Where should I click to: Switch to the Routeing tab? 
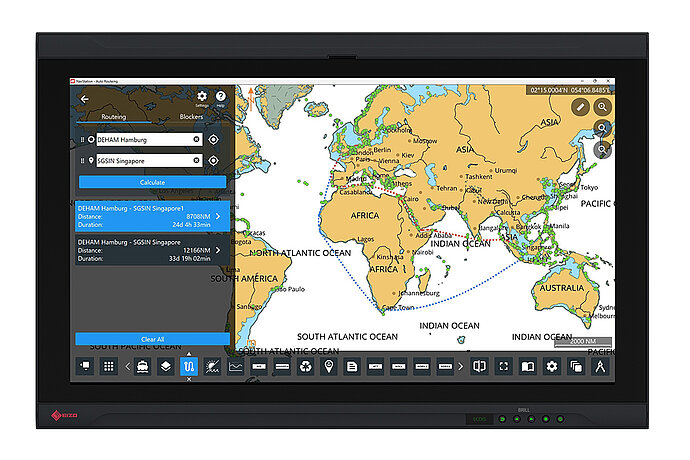tap(114, 117)
